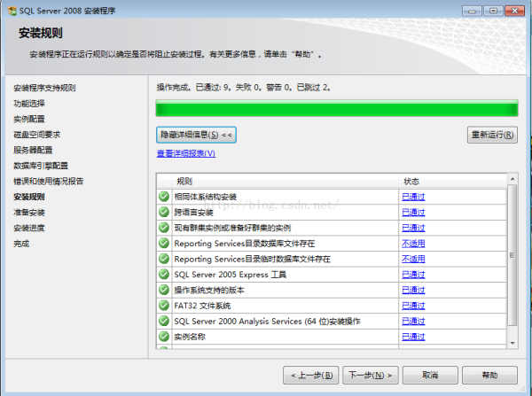532x396 pixels.
Task: Open 已通过 link for SQL Server 2005 Express 工具
Action: click(413, 275)
